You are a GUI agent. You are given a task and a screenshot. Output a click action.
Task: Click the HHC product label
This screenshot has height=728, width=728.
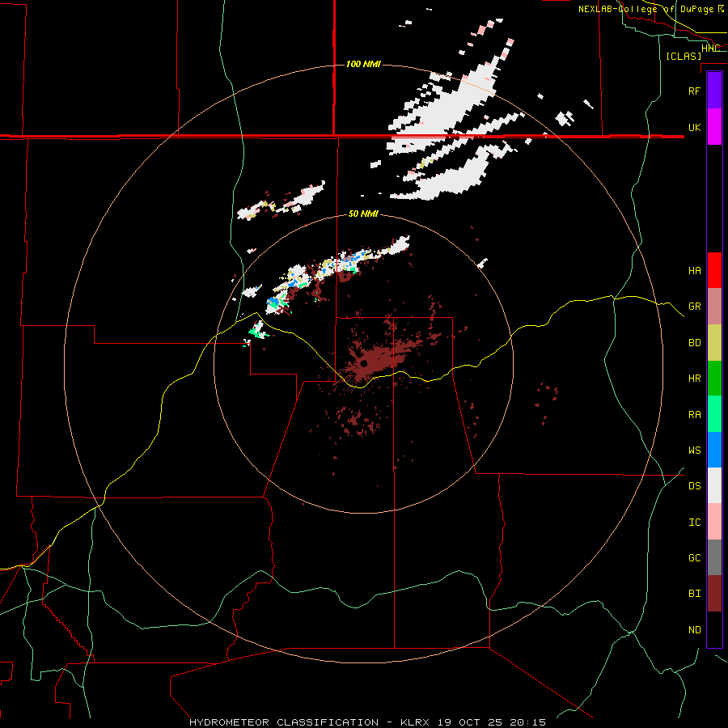[711, 48]
